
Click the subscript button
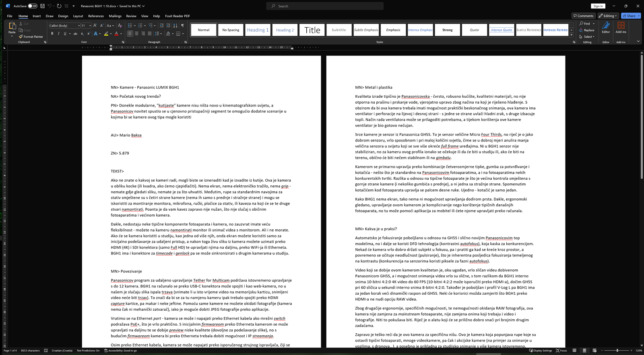pos(82,34)
